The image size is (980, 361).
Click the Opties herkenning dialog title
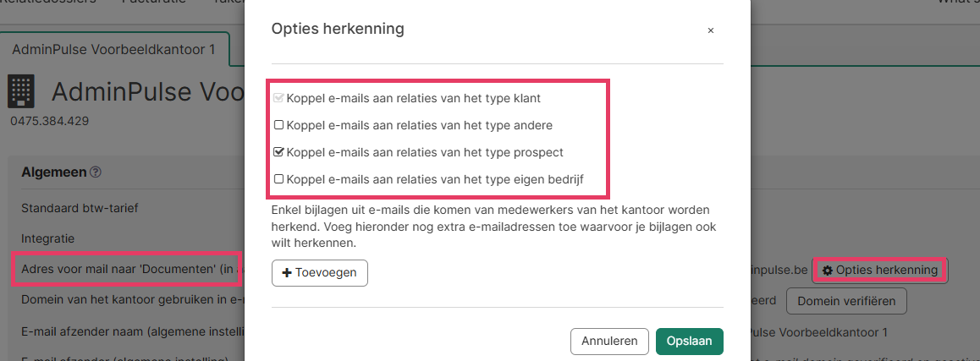click(x=338, y=28)
